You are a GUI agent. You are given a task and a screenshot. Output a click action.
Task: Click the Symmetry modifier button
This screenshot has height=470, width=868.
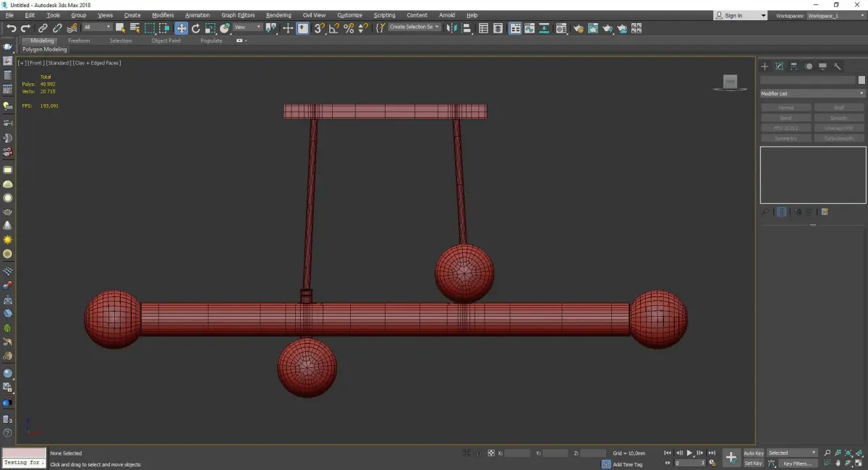[786, 138]
